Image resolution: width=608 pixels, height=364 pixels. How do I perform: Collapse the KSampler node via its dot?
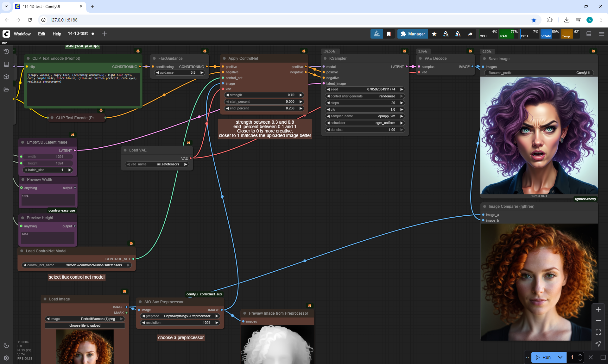click(325, 59)
